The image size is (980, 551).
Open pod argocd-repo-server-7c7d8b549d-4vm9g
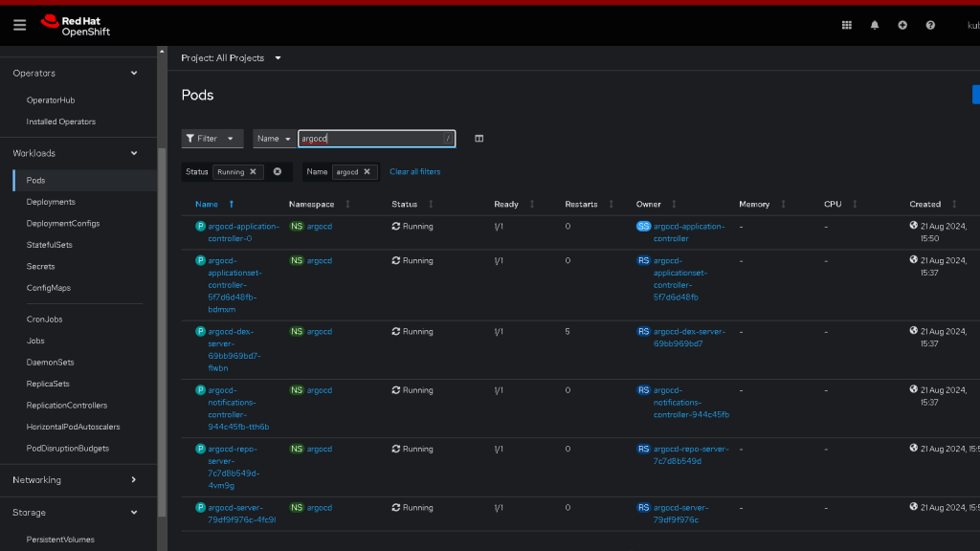click(234, 467)
